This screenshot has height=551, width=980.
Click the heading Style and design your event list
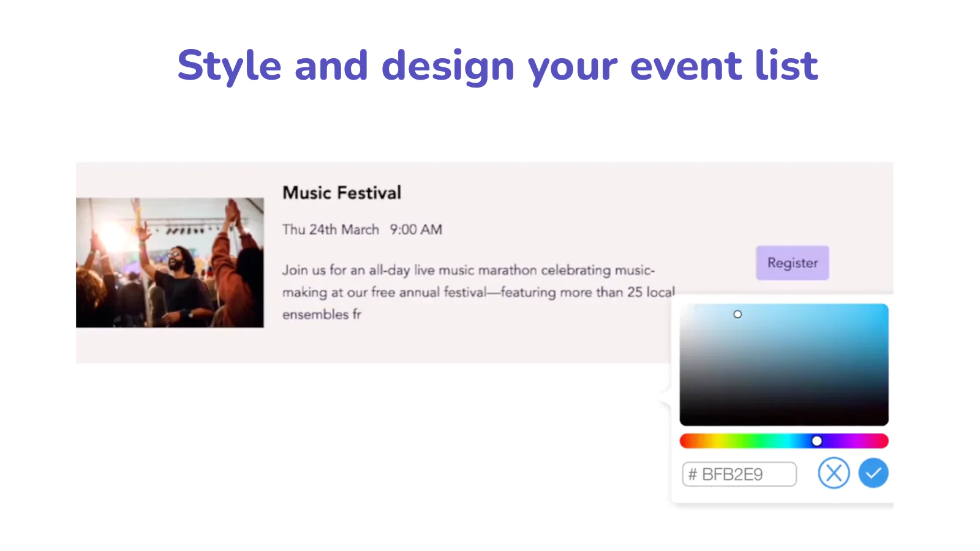click(x=497, y=66)
